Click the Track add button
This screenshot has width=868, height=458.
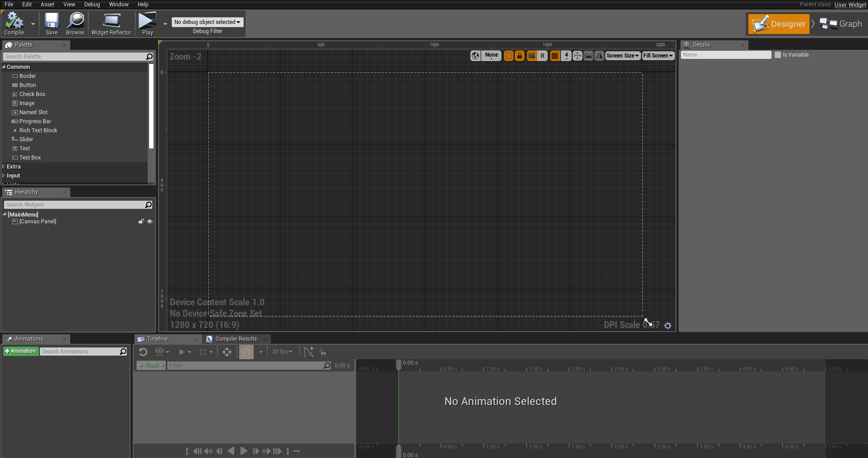pyautogui.click(x=151, y=365)
